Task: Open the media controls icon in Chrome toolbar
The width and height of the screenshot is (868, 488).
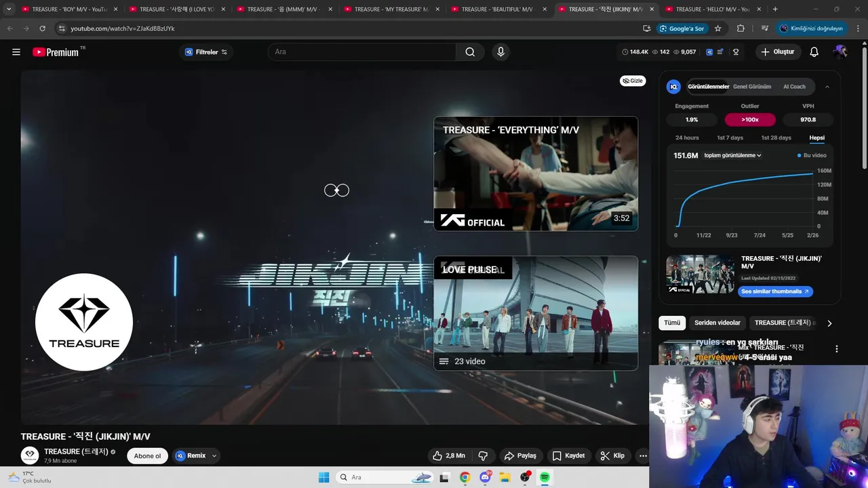Action: click(764, 28)
